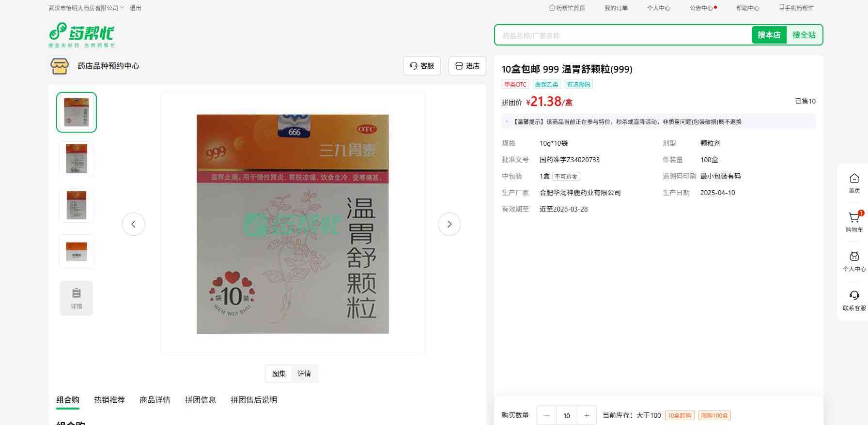Show next product image with right arrow
The width and height of the screenshot is (868, 425).
coord(449,224)
